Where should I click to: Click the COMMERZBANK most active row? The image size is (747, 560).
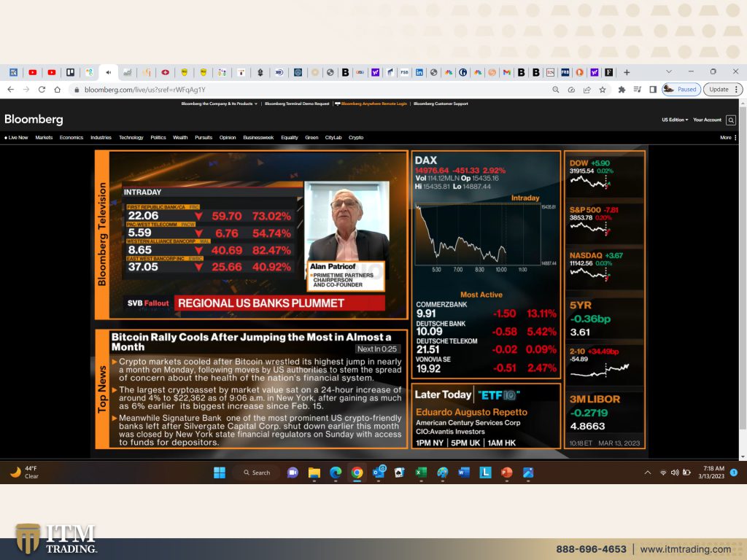click(486, 309)
